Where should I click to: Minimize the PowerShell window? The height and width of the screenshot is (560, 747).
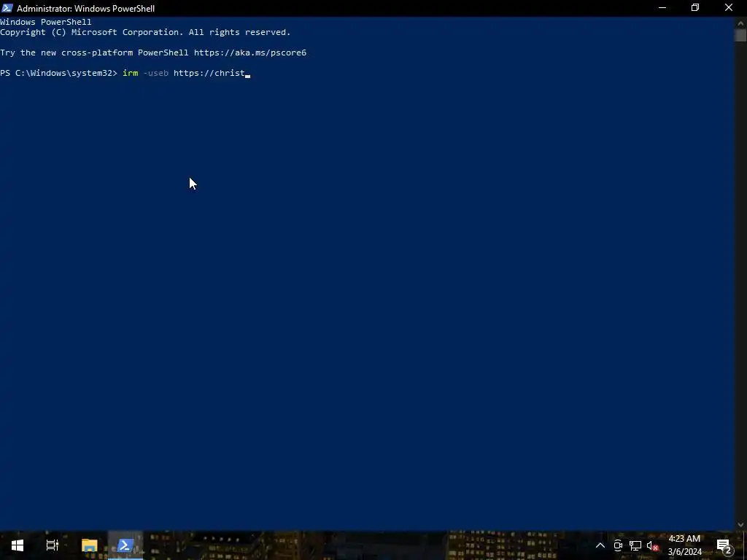click(x=662, y=8)
